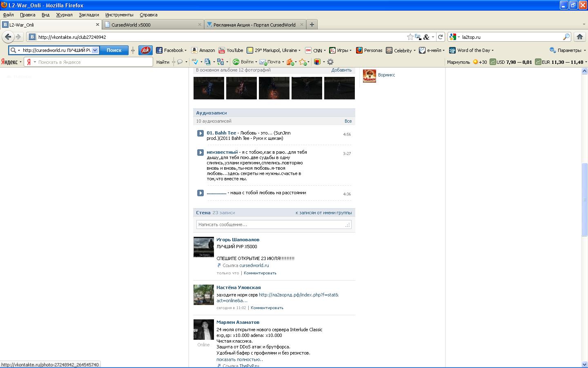Open the Правка menu
The image size is (588, 368).
[x=28, y=15]
